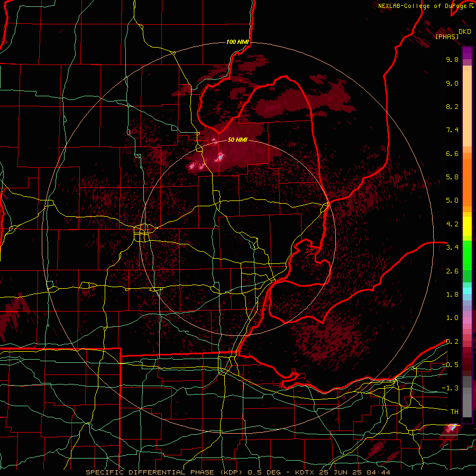
Task: Select the 3.4 scale value
Action: pos(452,248)
